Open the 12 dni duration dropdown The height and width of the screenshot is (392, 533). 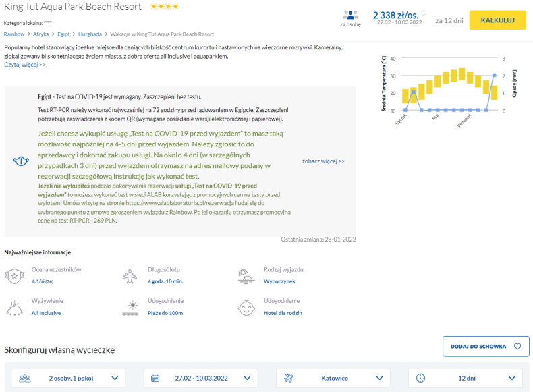coord(466,378)
